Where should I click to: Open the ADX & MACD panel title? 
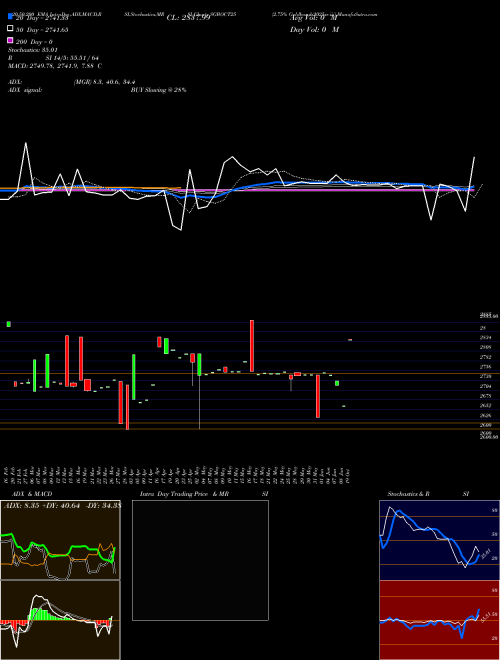32,494
